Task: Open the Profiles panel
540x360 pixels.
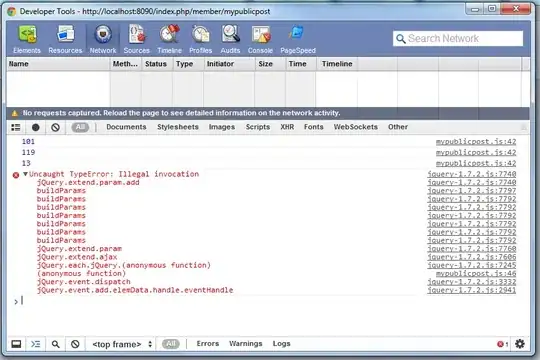Action: click(200, 39)
